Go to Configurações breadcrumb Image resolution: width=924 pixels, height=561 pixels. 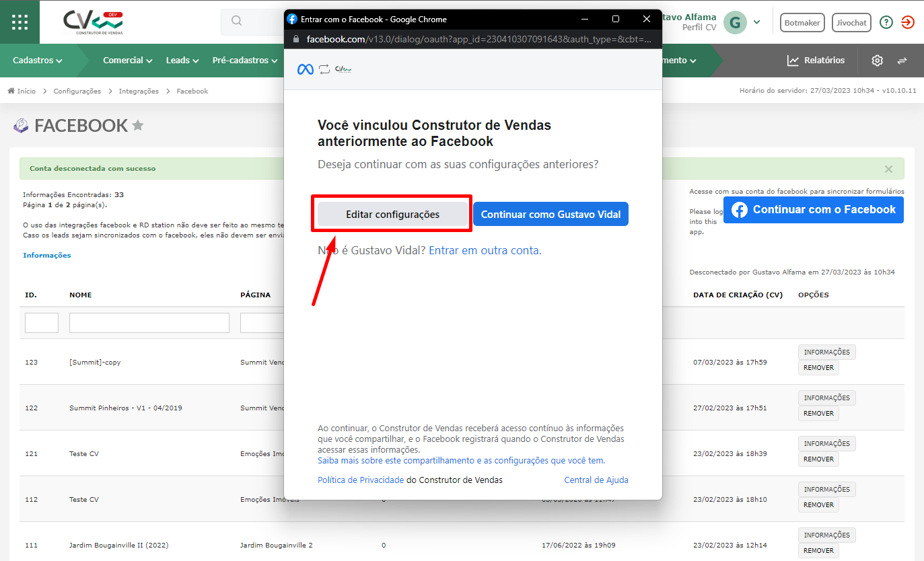(77, 91)
